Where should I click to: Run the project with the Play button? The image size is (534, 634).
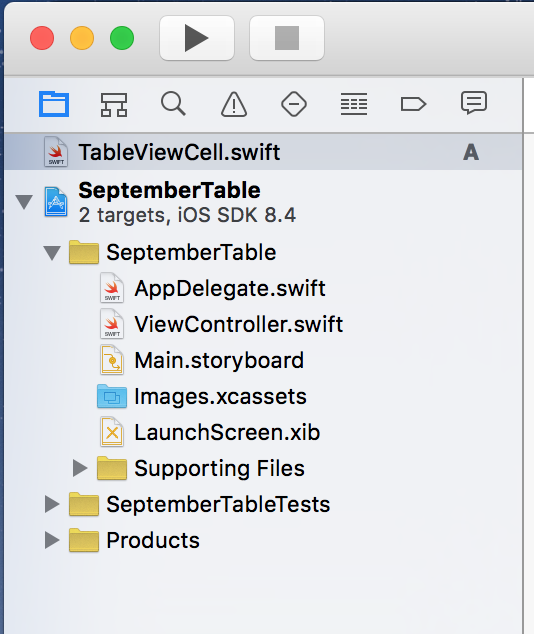pyautogui.click(x=197, y=38)
